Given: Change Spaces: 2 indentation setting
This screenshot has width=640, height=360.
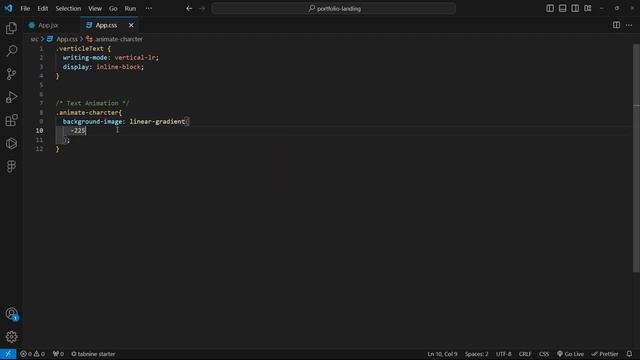Looking at the screenshot, I should point(476,354).
